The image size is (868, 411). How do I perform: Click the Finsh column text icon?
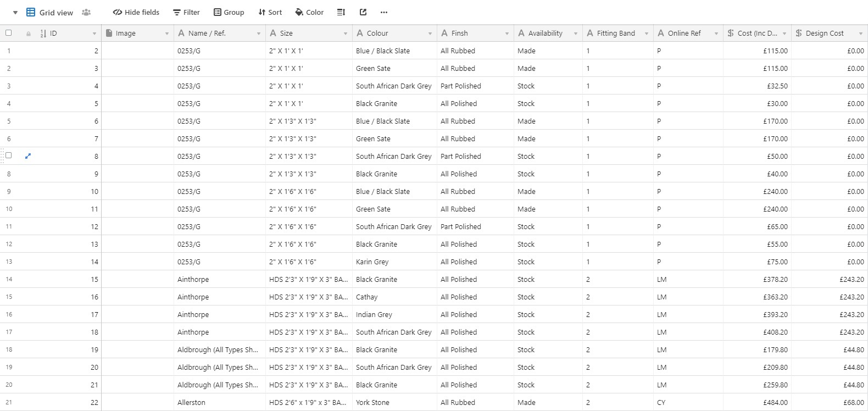click(x=444, y=33)
